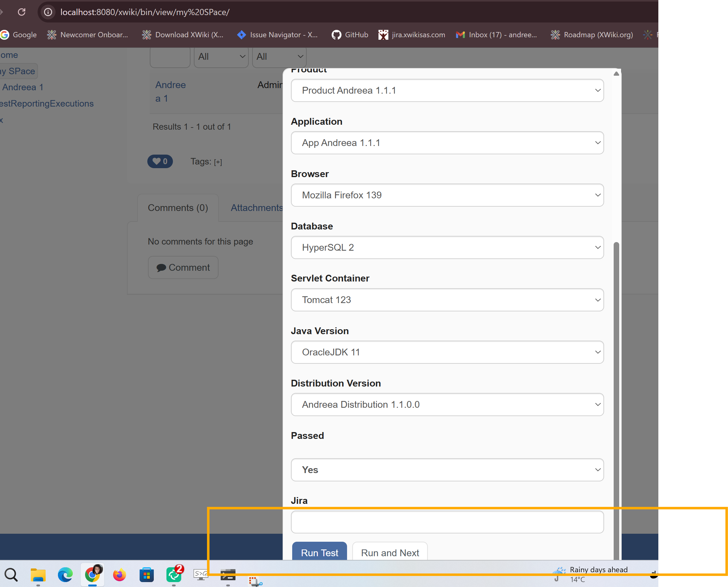Open the Browser dropdown
Viewport: 728px width, 587px height.
[447, 195]
